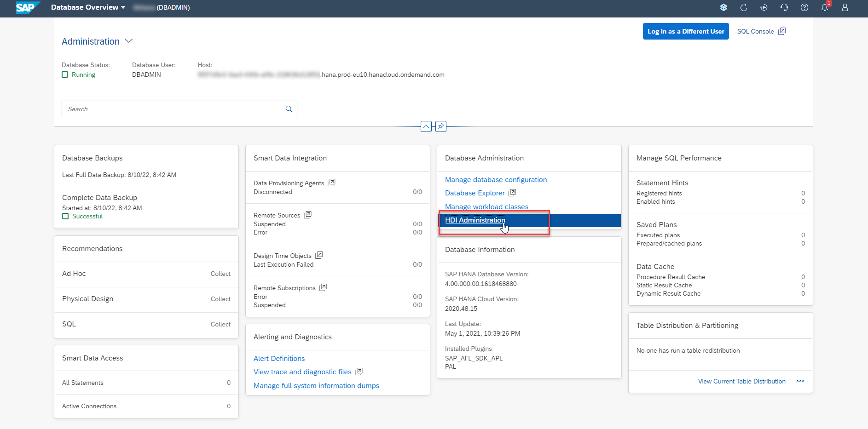868x429 pixels.
Task: Click the Last Full Data Backup text
Action: 119,175
